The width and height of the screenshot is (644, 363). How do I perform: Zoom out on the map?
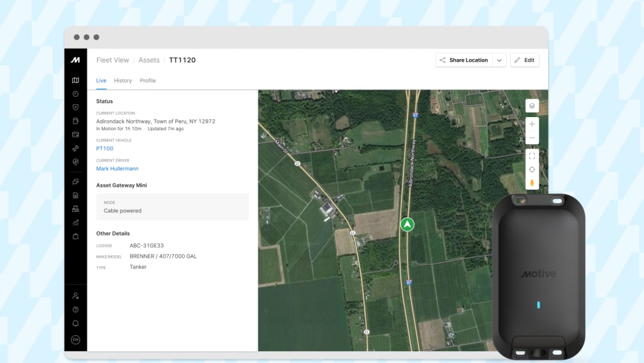[532, 138]
